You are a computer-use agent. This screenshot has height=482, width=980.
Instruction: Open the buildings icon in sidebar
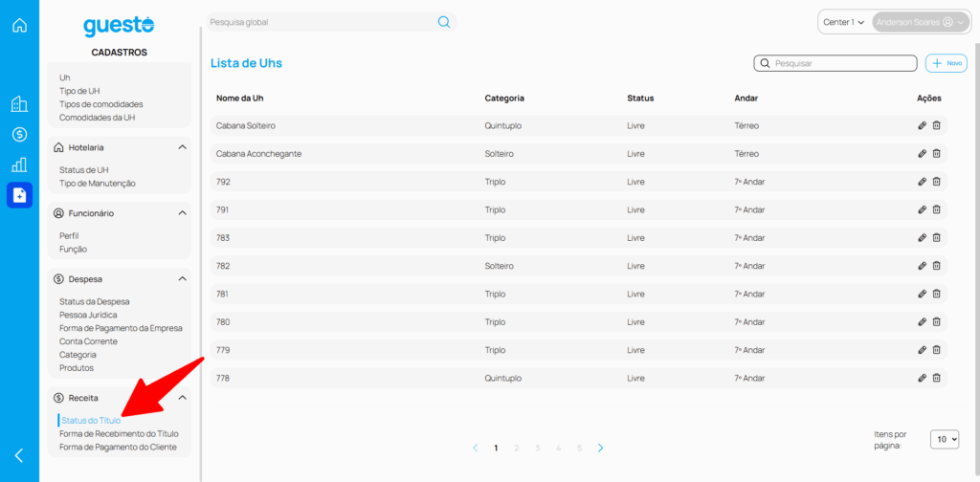click(x=19, y=104)
